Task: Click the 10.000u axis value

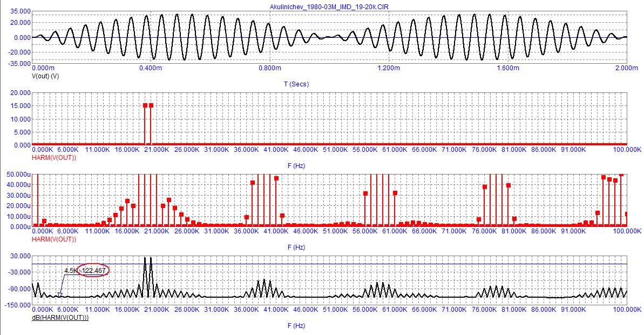Action: pos(19,217)
